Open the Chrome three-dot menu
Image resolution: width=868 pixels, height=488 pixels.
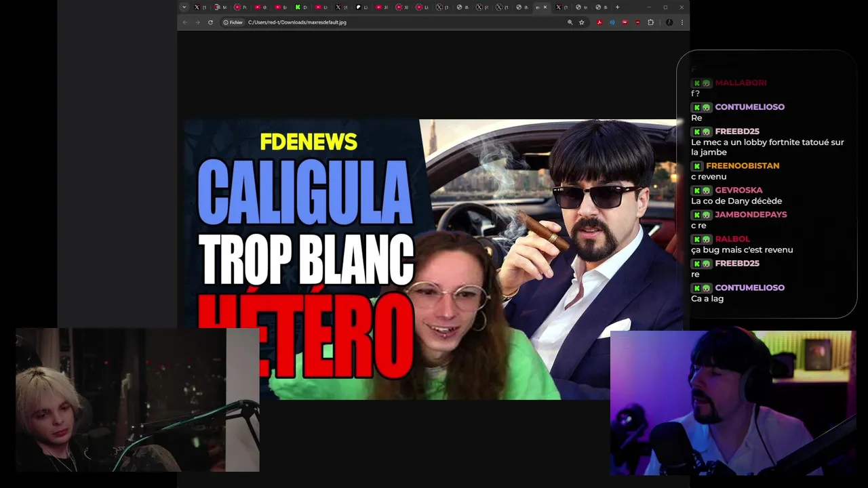(x=682, y=22)
